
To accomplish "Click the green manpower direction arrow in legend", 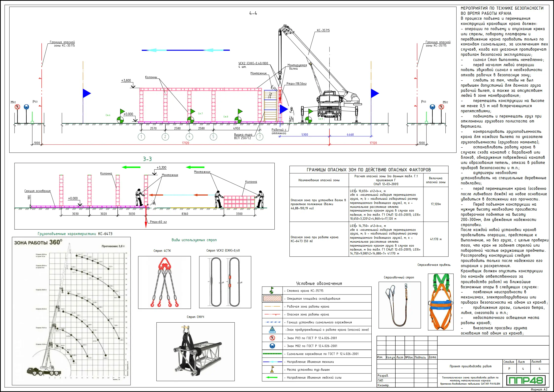I will point(272,377).
